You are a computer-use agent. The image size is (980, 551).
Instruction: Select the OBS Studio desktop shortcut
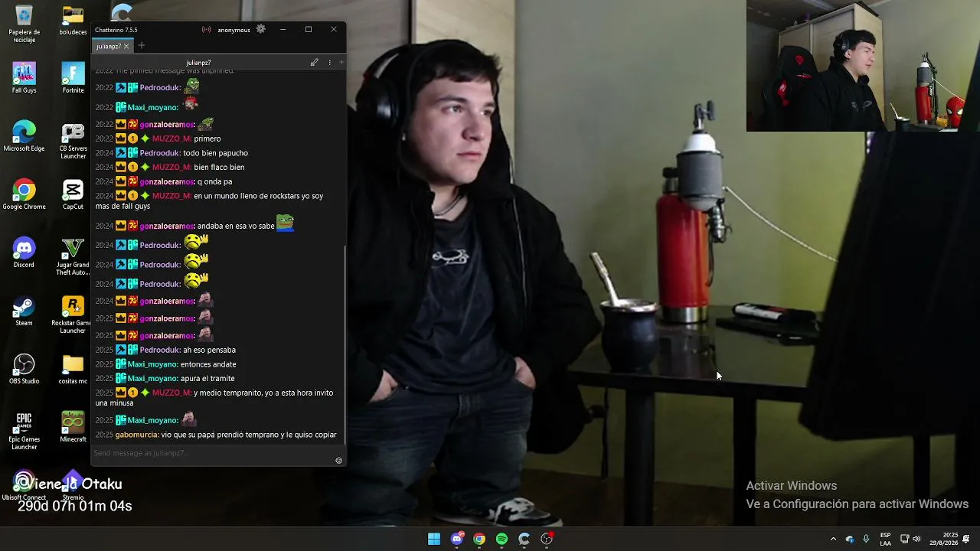tap(24, 369)
